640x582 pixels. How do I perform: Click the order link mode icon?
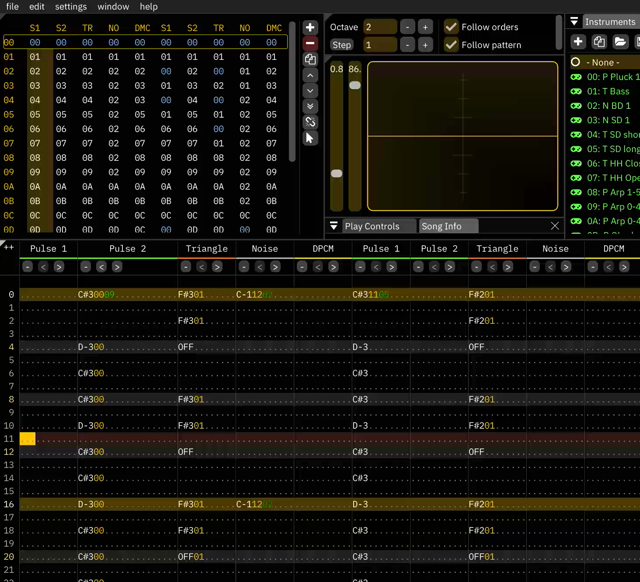pyautogui.click(x=310, y=122)
